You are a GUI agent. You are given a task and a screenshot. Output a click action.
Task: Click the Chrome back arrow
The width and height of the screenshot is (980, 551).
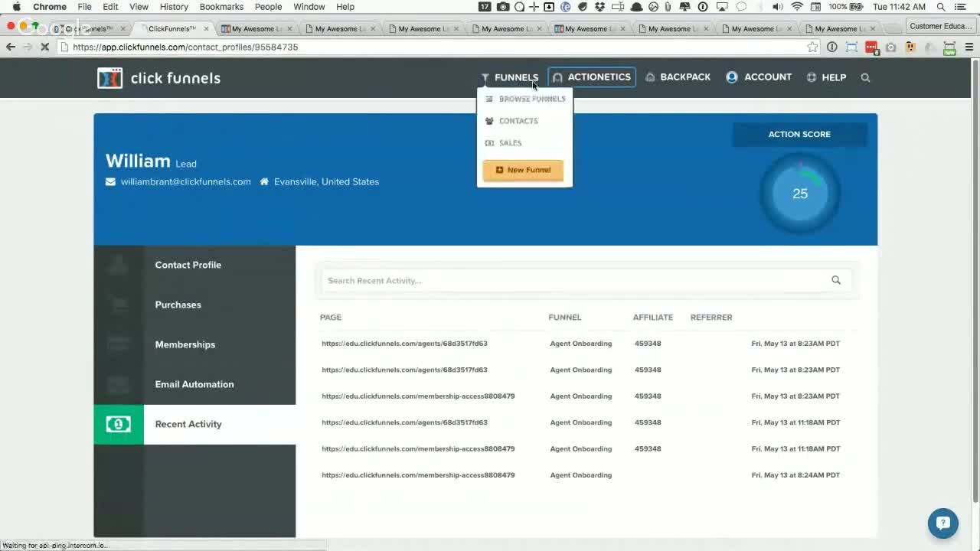click(11, 47)
